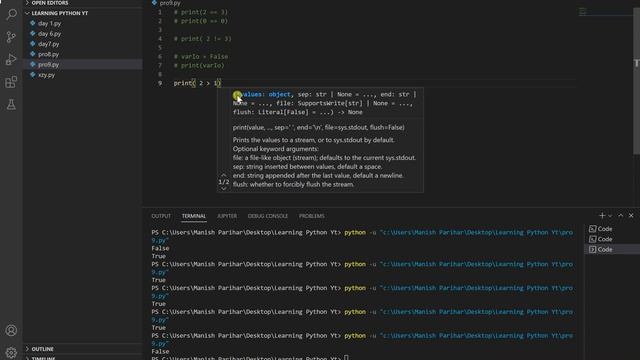Click the pro9.py breadcrumb label
The height and width of the screenshot is (360, 640).
pos(170,3)
